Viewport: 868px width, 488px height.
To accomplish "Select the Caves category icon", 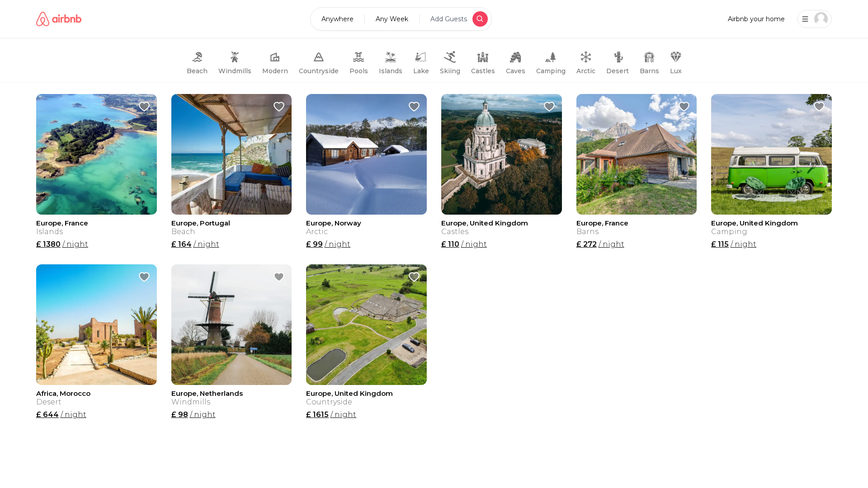I will 515,57.
